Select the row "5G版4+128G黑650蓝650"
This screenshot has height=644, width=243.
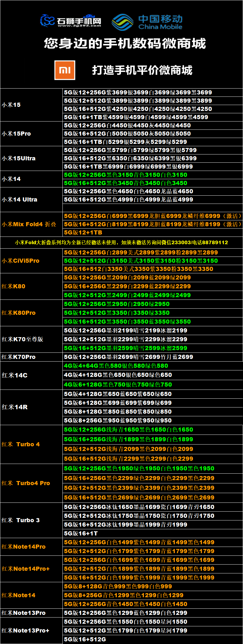pos(153,394)
